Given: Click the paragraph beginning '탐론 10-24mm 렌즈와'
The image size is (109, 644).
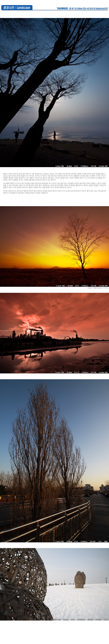Looking at the screenshot, I should 54,177.
